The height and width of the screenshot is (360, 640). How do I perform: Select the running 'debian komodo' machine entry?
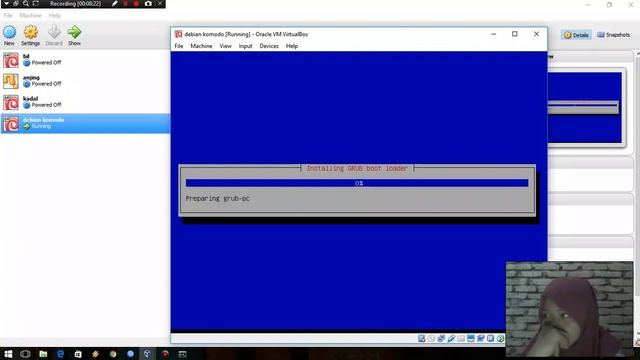85,123
